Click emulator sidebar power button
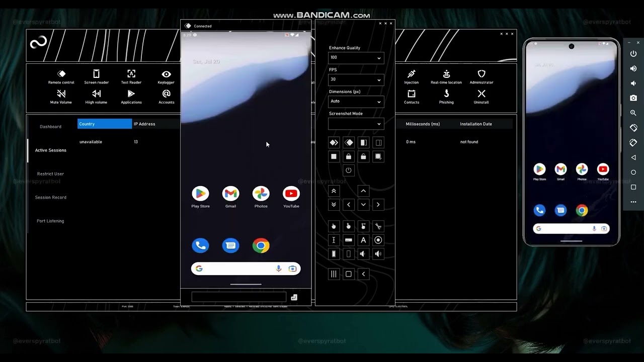This screenshot has height=362, width=644. point(633,54)
